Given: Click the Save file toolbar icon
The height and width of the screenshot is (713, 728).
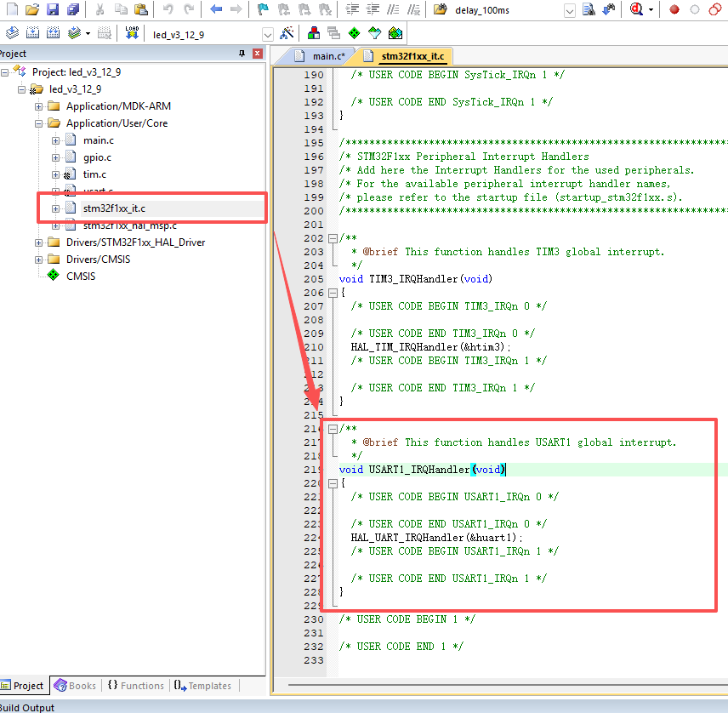Looking at the screenshot, I should (x=53, y=9).
